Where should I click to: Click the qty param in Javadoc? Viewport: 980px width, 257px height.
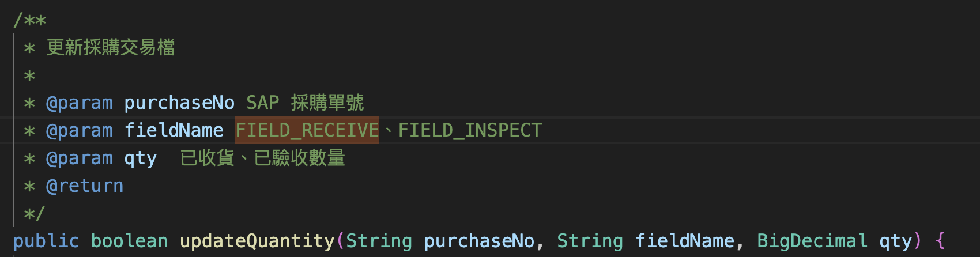tap(141, 158)
